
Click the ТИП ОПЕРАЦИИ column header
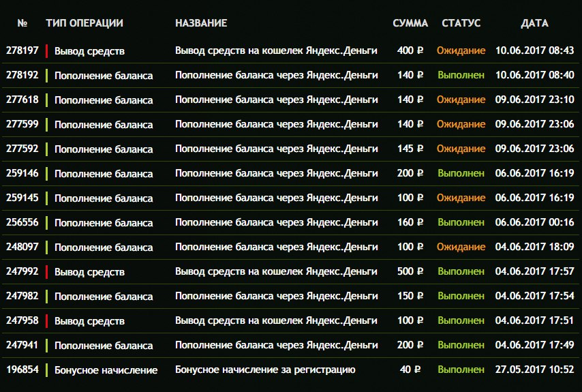[x=85, y=23]
